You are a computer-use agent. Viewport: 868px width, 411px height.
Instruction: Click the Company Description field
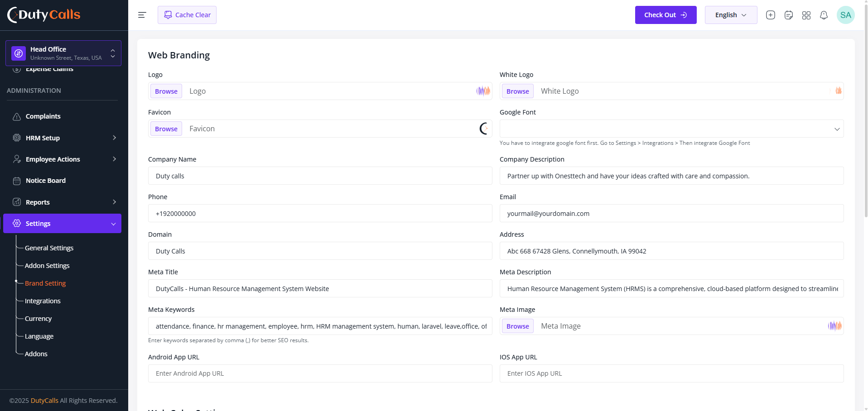[671, 176]
